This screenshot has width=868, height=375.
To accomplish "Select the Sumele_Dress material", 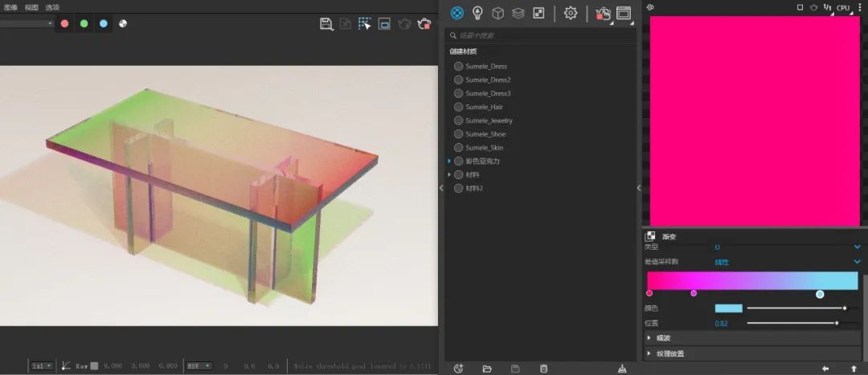I will tap(486, 67).
